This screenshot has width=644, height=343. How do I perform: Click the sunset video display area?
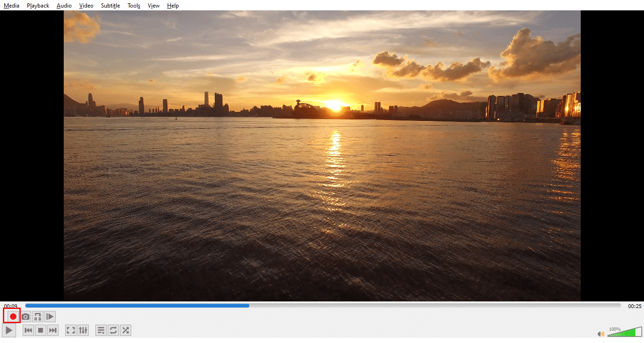322,156
